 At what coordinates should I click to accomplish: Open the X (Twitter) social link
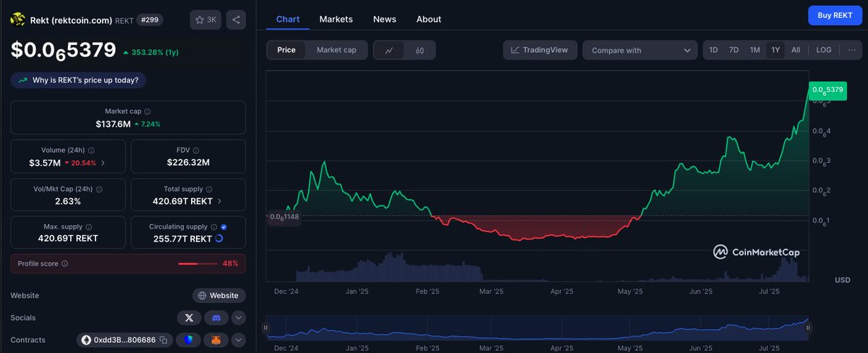(189, 318)
